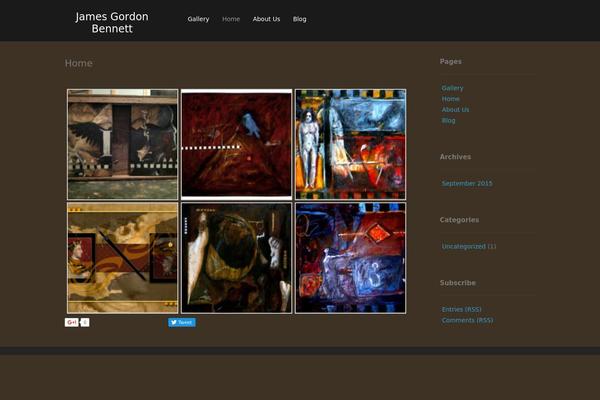Viewport: 600px width, 400px height.
Task: Subscribe via Comments (RSS) link
Action: pos(467,320)
